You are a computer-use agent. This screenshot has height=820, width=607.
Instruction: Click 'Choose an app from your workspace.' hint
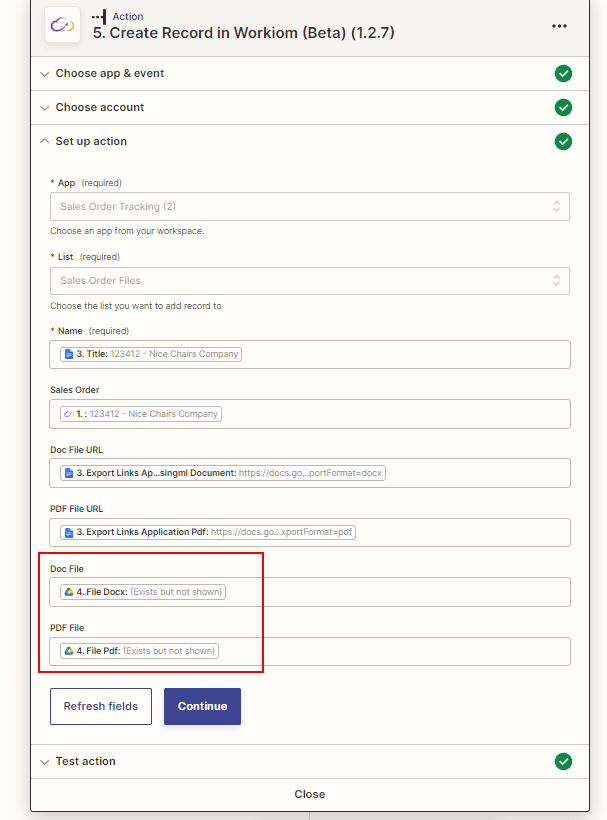click(127, 231)
